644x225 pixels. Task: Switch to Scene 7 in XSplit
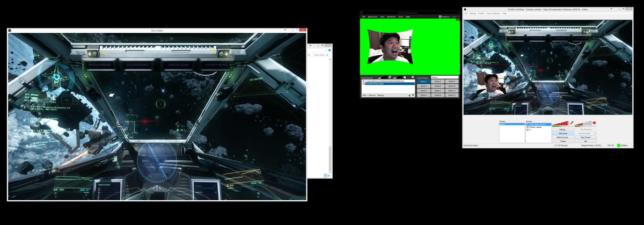pyautogui.click(x=438, y=91)
